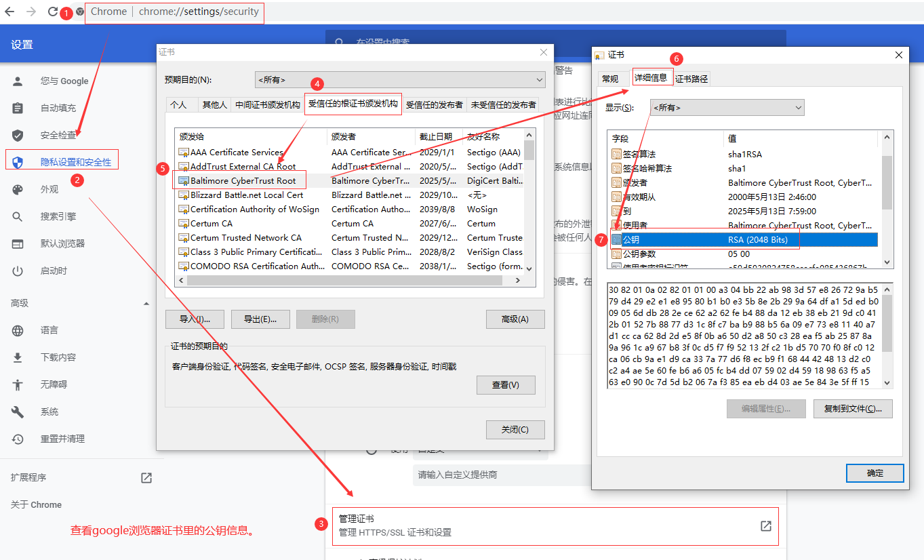Click the 查看(V) button
The image size is (924, 560).
(506, 385)
